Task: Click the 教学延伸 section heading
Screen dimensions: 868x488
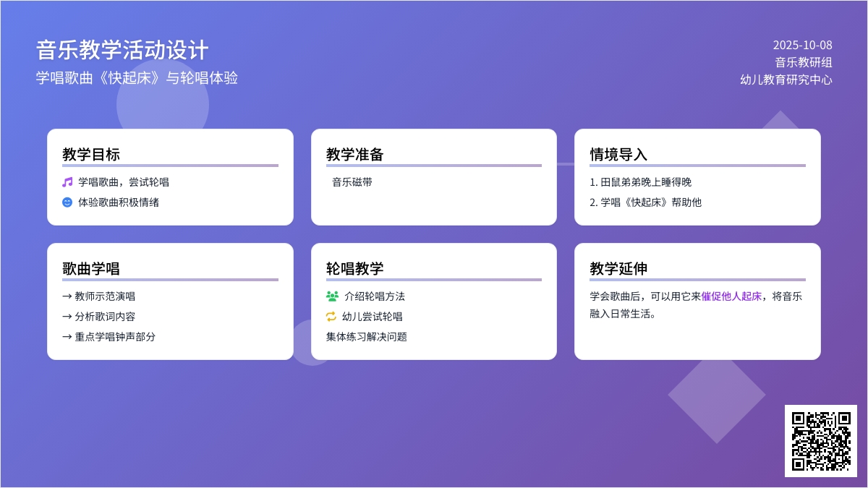Action: tap(618, 269)
